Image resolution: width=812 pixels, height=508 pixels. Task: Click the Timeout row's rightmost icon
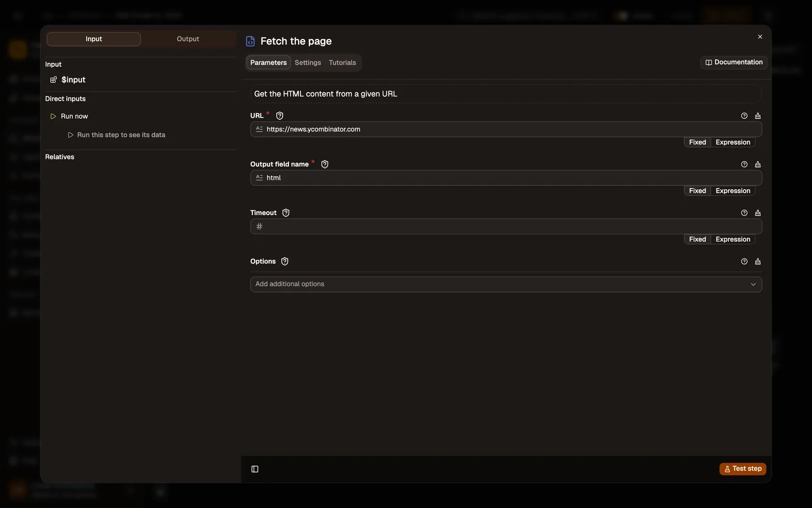point(758,213)
